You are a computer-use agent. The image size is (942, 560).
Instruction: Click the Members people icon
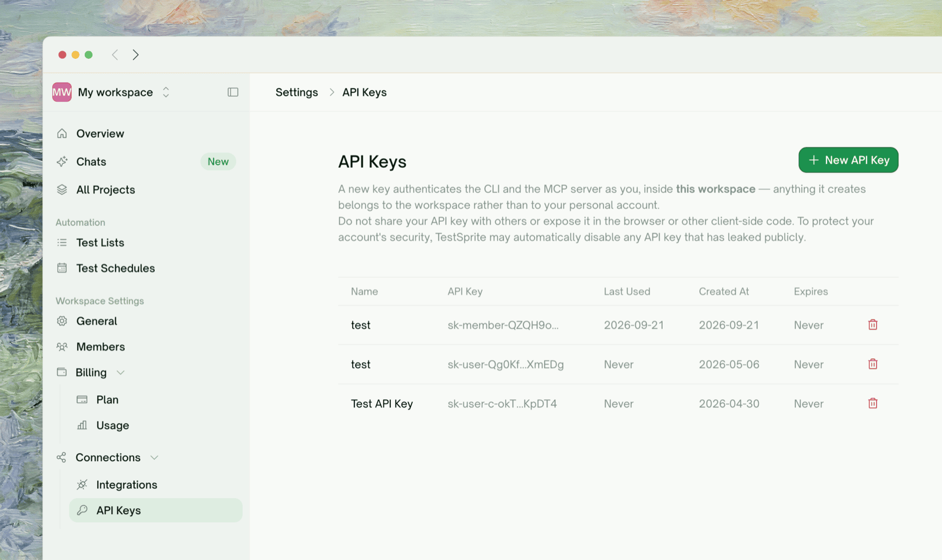pyautogui.click(x=62, y=347)
